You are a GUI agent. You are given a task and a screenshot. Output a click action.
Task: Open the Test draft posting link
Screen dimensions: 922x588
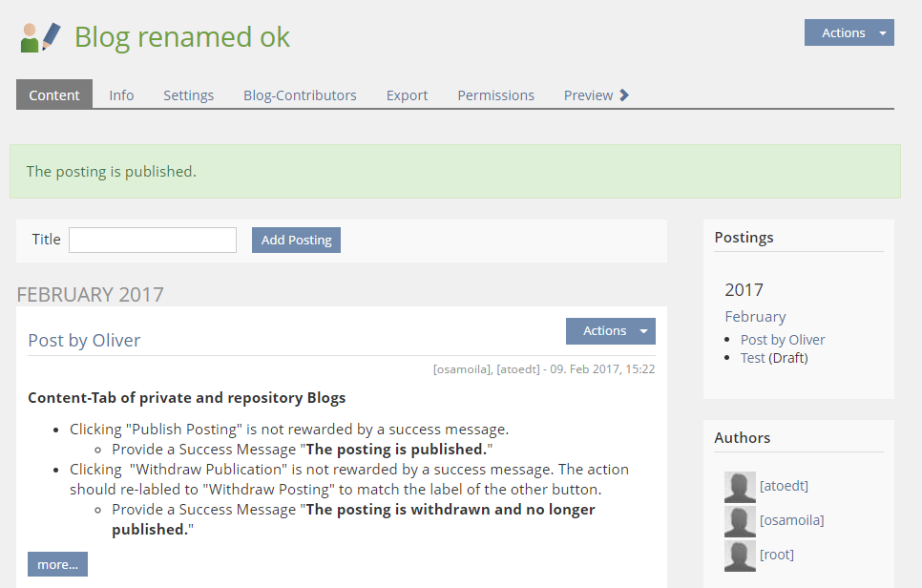(x=752, y=358)
